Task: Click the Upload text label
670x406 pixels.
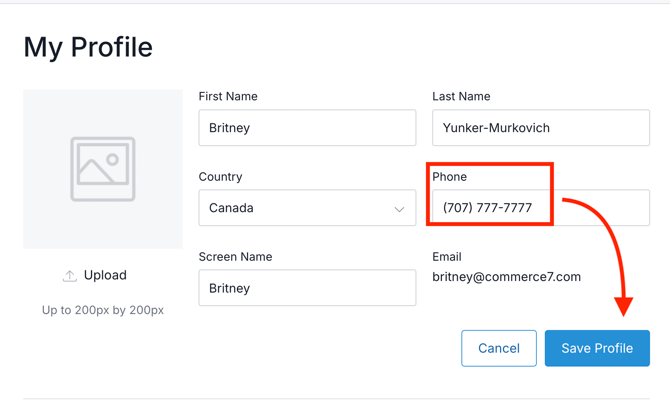Action: 105,275
